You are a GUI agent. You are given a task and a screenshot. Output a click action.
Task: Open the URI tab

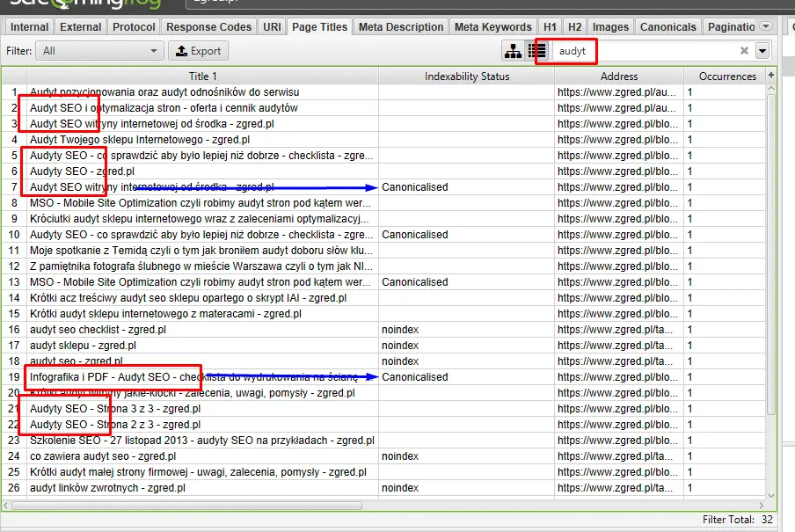click(x=272, y=27)
